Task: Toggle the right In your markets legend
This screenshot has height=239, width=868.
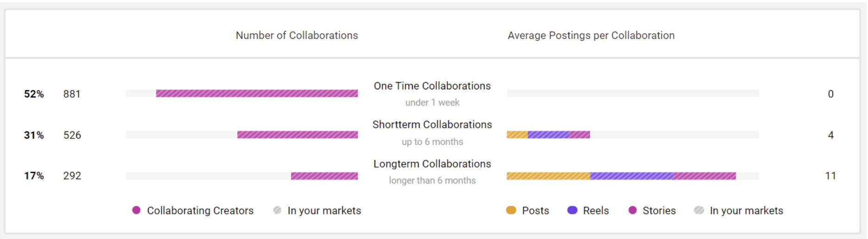Action: (x=699, y=210)
